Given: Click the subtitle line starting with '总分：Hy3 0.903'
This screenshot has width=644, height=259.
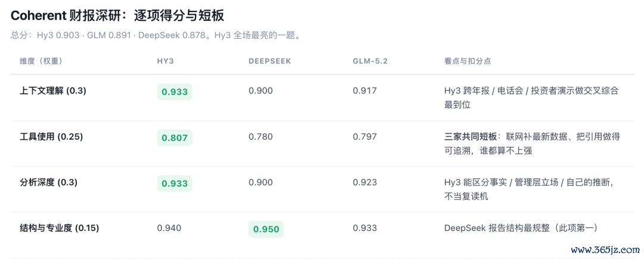Looking at the screenshot, I should pyautogui.click(x=156, y=35).
